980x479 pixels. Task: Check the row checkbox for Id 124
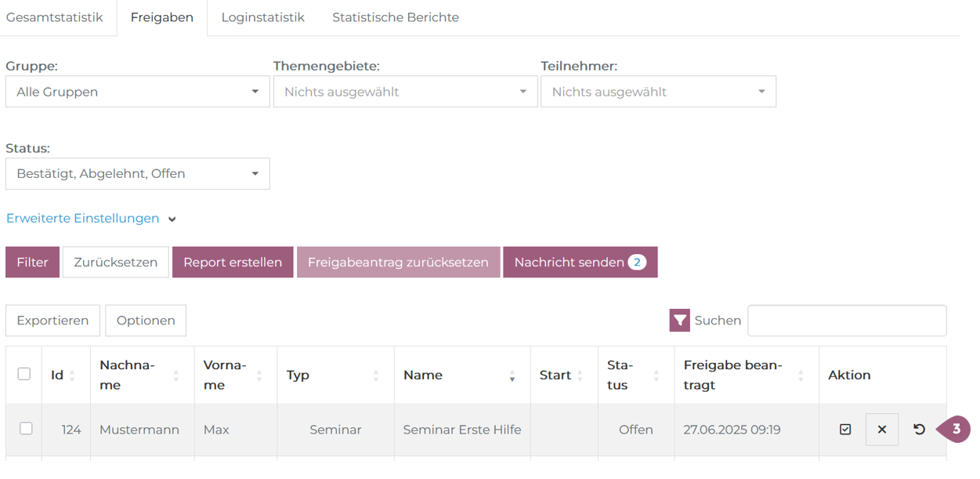click(x=26, y=429)
